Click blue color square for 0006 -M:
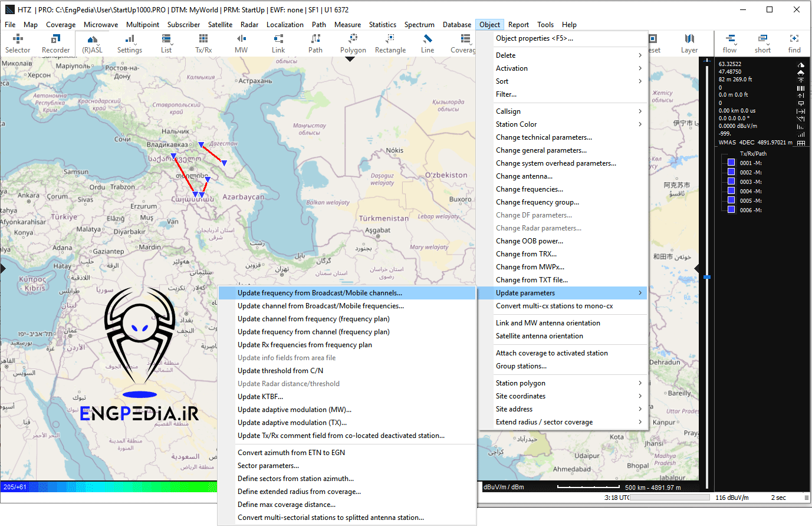 click(x=731, y=210)
